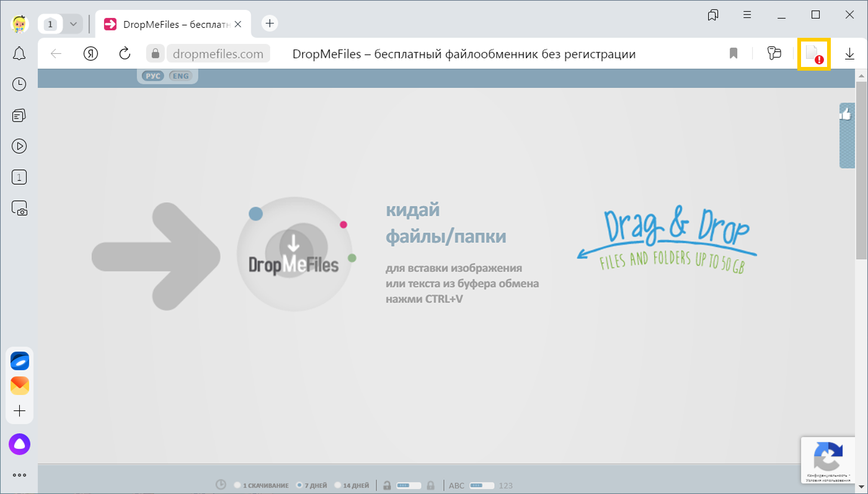
Task: Bookmark this page with ribbon icon
Action: point(733,53)
